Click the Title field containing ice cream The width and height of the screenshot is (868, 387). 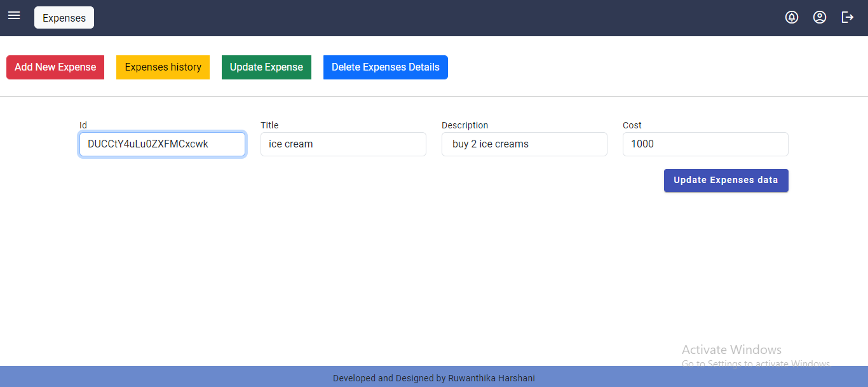click(343, 144)
